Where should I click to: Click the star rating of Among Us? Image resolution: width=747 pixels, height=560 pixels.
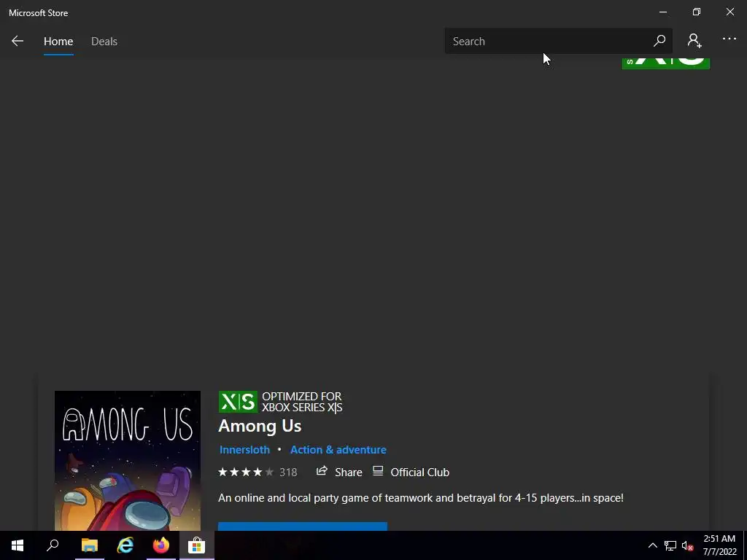[246, 472]
